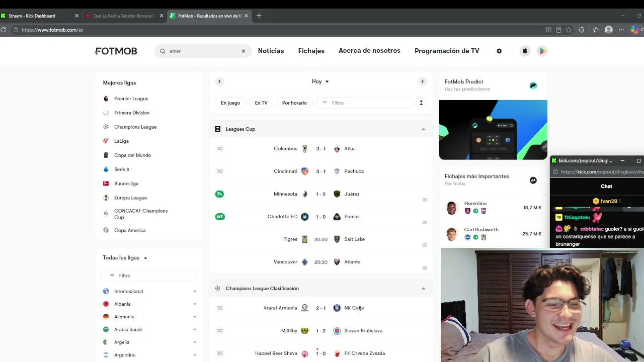The height and width of the screenshot is (362, 644).
Task: Click the Leagues Cup competition icon
Action: [x=218, y=129]
